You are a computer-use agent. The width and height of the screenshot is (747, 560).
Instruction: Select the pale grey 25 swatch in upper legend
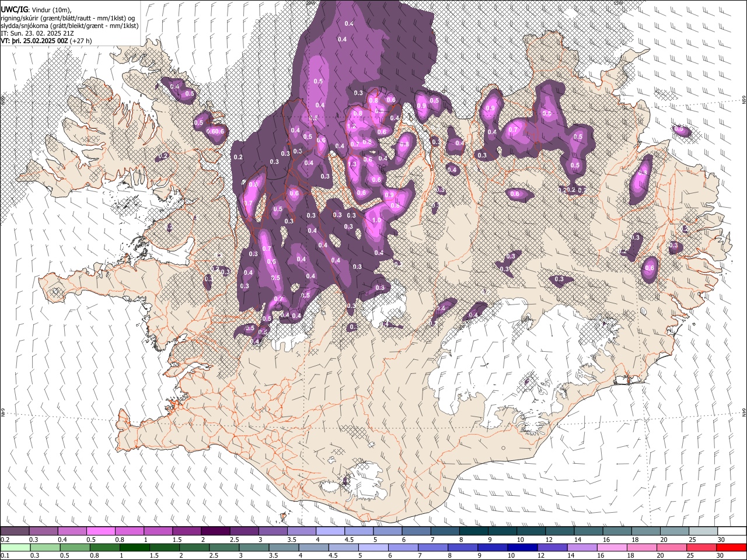click(x=703, y=531)
